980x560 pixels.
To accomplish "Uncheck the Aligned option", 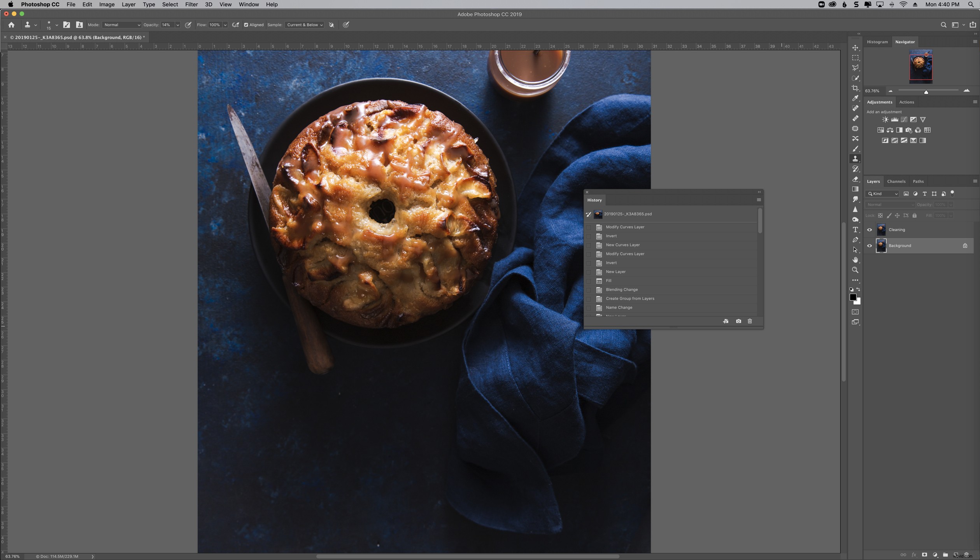I will (246, 24).
